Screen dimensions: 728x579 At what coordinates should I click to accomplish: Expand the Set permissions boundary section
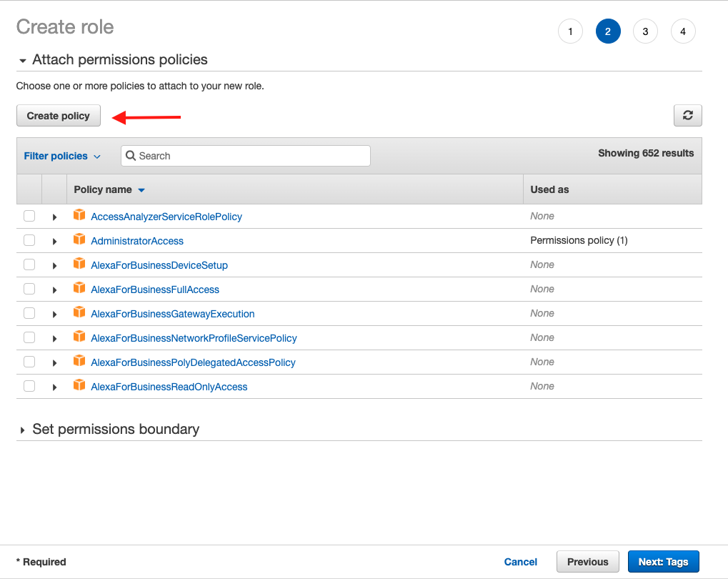(x=22, y=430)
